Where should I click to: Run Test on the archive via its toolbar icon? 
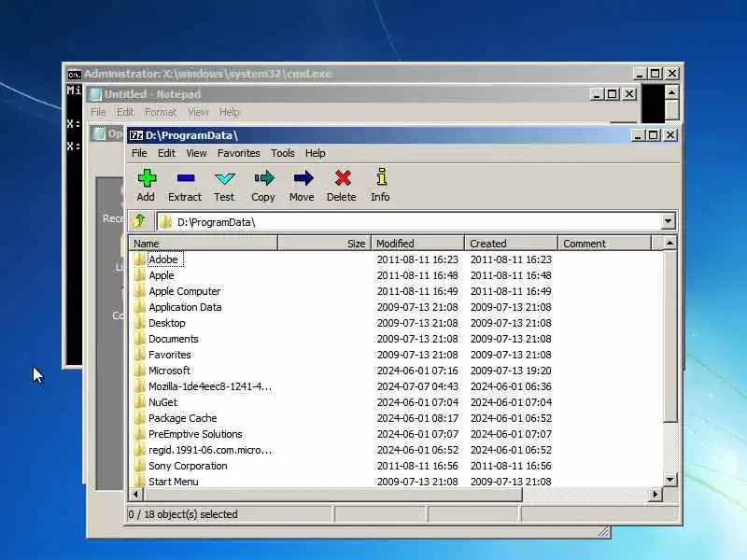coord(224,178)
